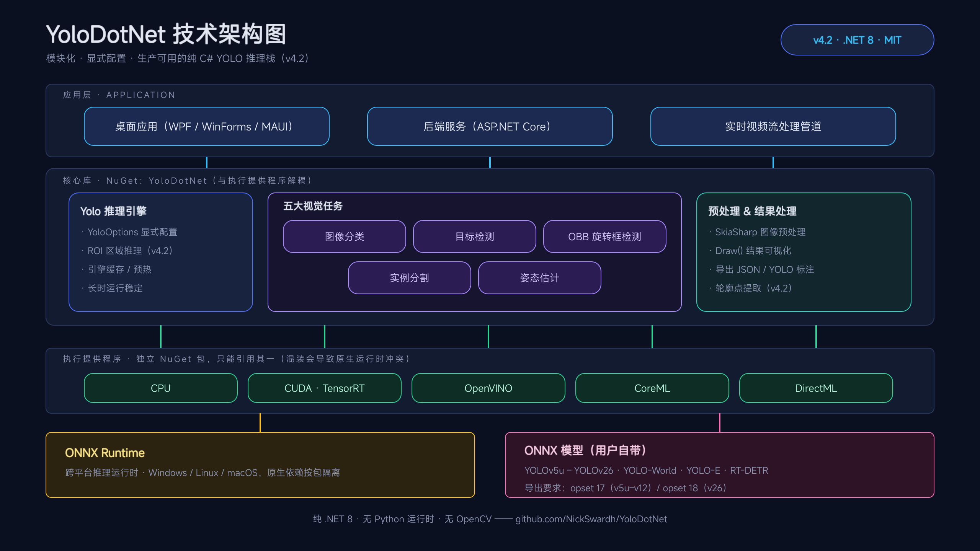980x551 pixels.
Task: Select the 桌面应用 (WPF / WinForms / MAUI) box
Action: [207, 126]
